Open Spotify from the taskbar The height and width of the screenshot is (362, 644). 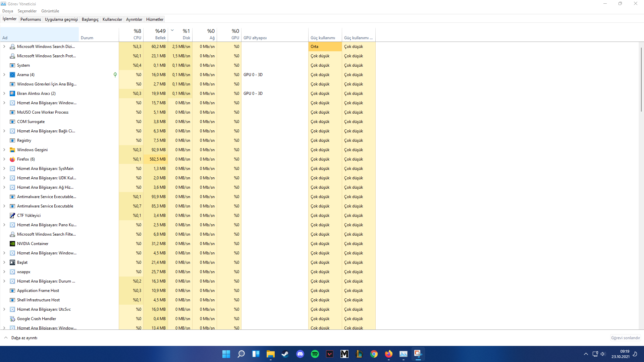(x=315, y=354)
